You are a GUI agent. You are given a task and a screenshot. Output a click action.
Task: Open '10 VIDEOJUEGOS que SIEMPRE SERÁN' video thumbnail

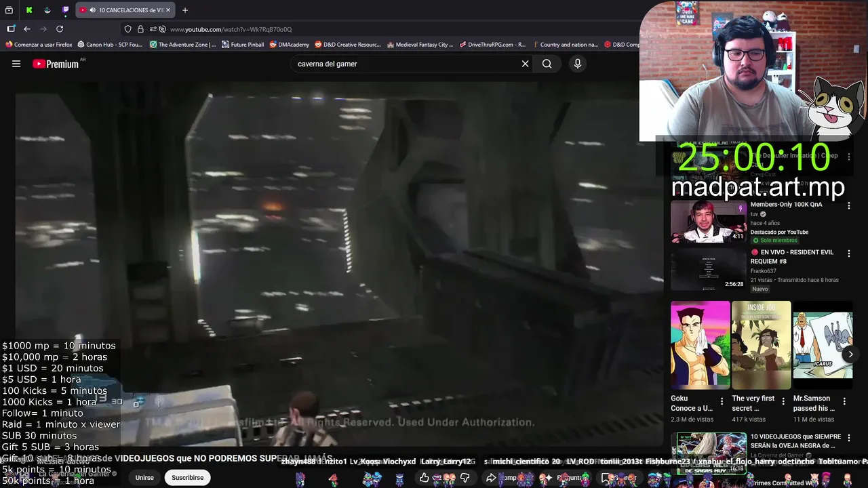pyautogui.click(x=708, y=453)
